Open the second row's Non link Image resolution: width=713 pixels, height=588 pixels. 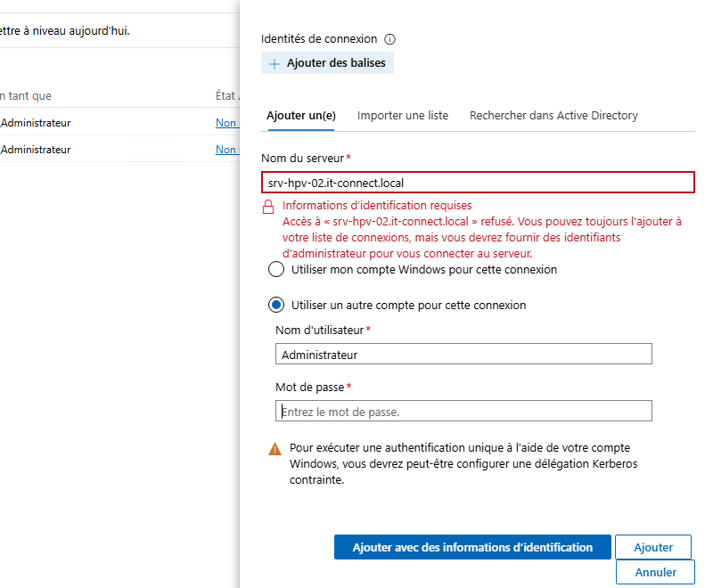click(x=226, y=150)
